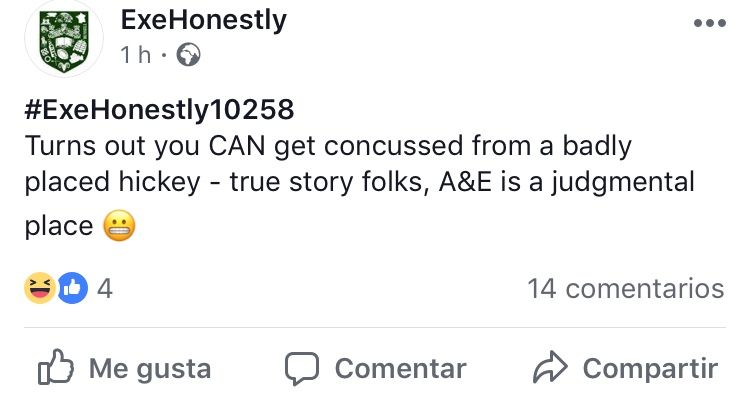View the 4 reactions count
Image resolution: width=750 pixels, height=405 pixels.
tap(105, 289)
